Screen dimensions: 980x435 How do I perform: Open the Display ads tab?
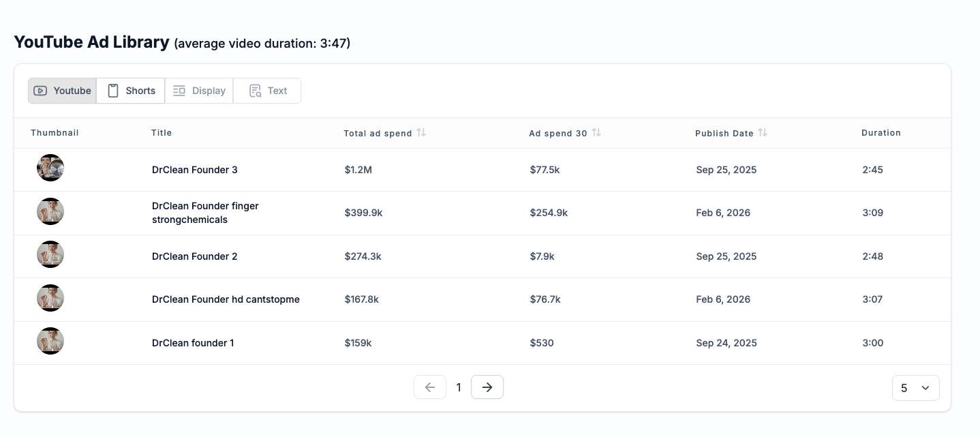[x=199, y=91]
